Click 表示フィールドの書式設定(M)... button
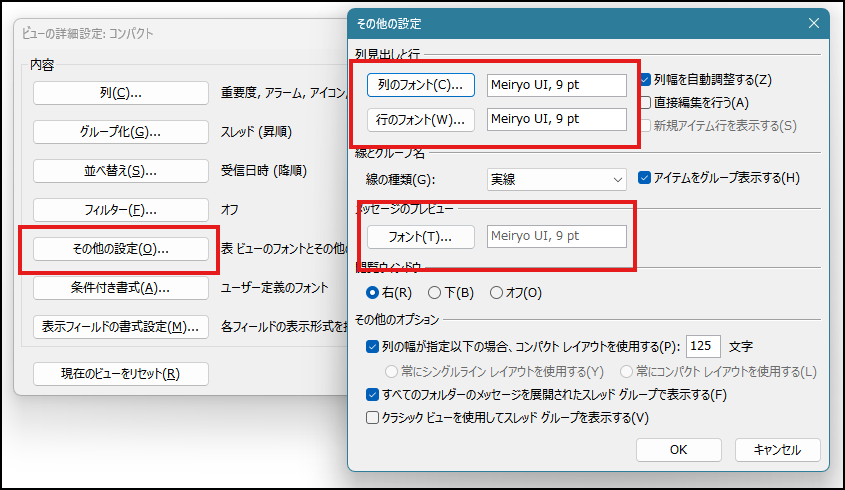This screenshot has width=845, height=490. tap(121, 327)
